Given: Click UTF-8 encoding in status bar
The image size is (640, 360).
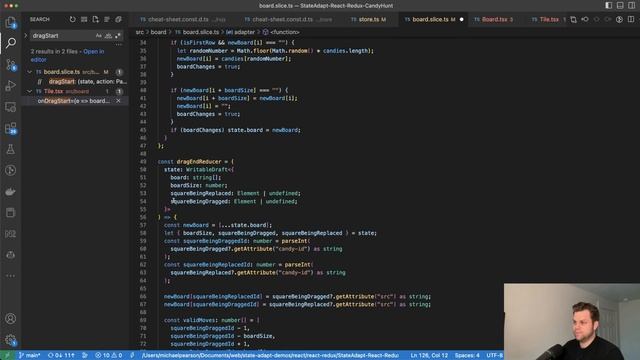Looking at the screenshot, I should pos(494,355).
